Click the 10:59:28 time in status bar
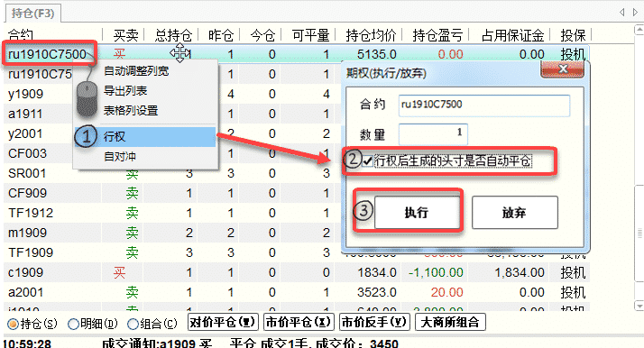Image resolution: width=644 pixels, height=348 pixels. click(x=27, y=343)
